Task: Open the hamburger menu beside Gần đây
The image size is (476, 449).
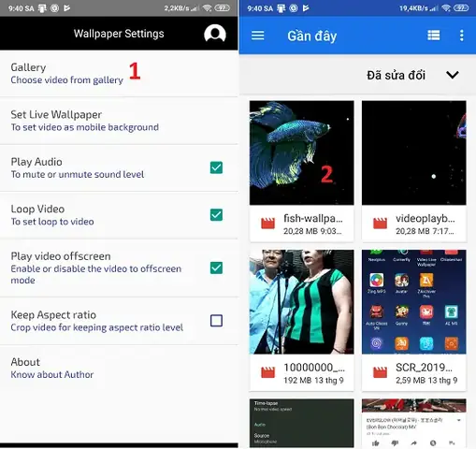Action: point(258,36)
